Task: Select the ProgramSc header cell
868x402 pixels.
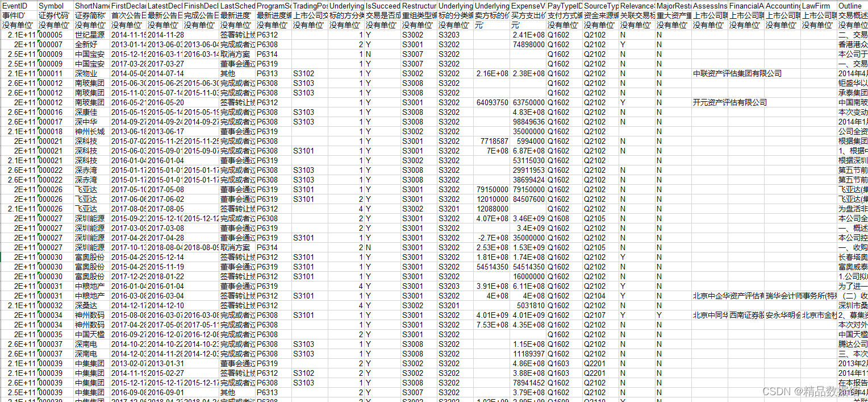Action: [273, 6]
